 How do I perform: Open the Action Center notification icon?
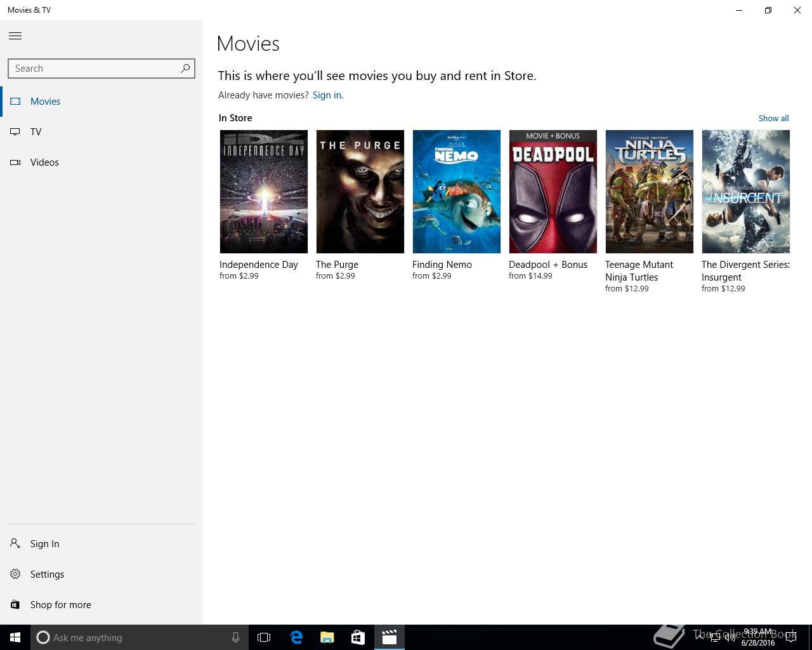[790, 637]
